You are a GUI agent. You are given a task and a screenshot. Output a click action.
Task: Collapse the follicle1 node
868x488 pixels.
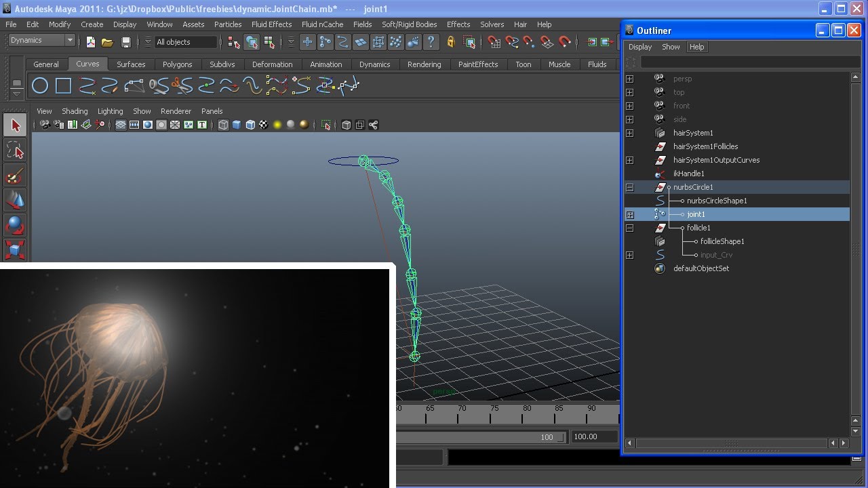coord(629,228)
